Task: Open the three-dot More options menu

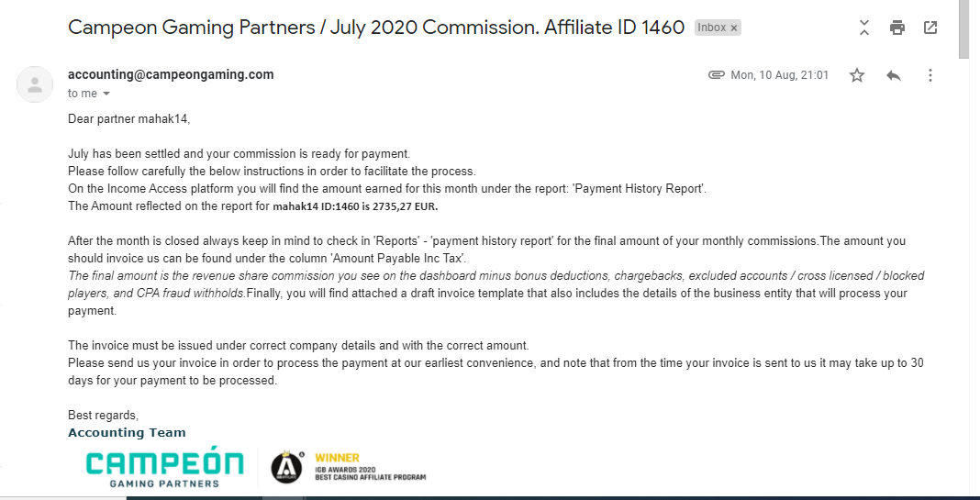Action: (x=930, y=75)
